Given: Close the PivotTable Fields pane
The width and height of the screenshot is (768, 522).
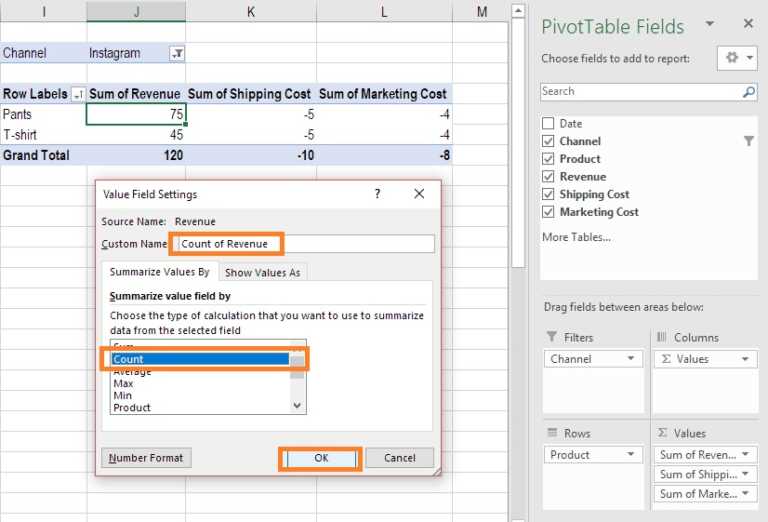Looking at the screenshot, I should tap(748, 24).
